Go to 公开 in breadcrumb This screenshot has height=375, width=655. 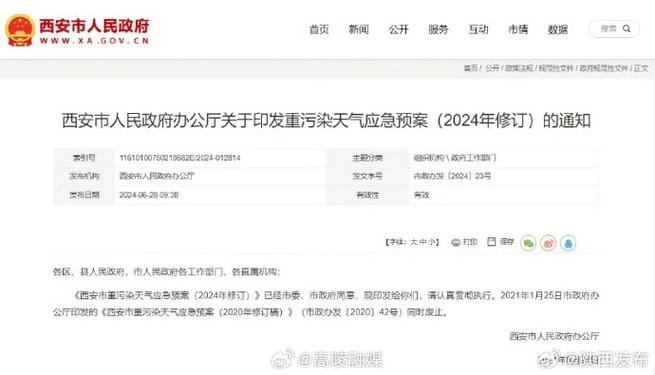click(x=492, y=68)
